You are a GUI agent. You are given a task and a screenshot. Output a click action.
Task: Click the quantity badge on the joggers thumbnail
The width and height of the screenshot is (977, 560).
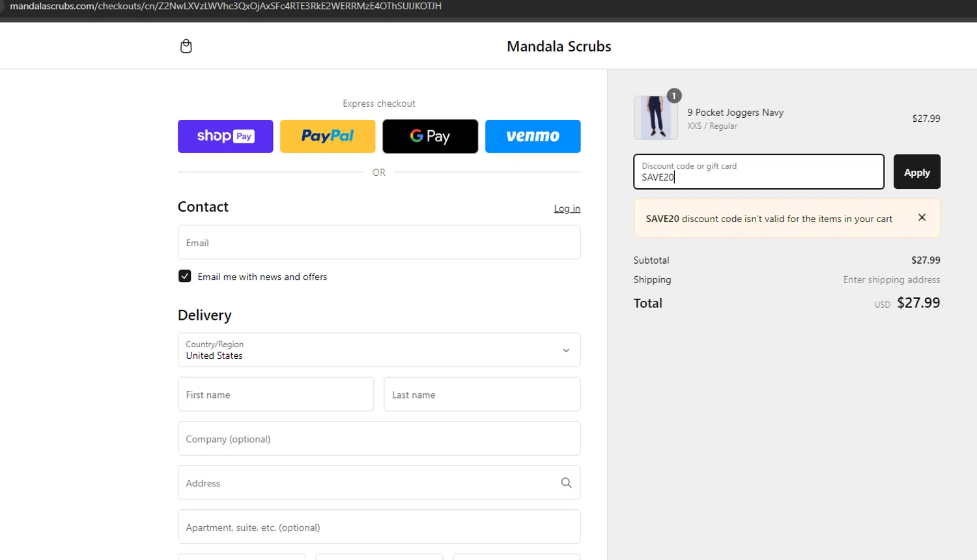pos(674,96)
